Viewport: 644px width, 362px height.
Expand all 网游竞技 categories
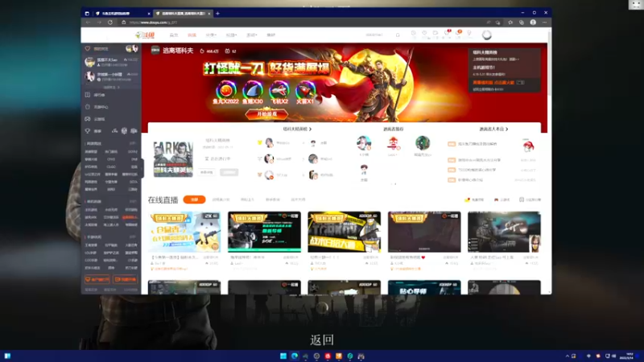coord(133,144)
